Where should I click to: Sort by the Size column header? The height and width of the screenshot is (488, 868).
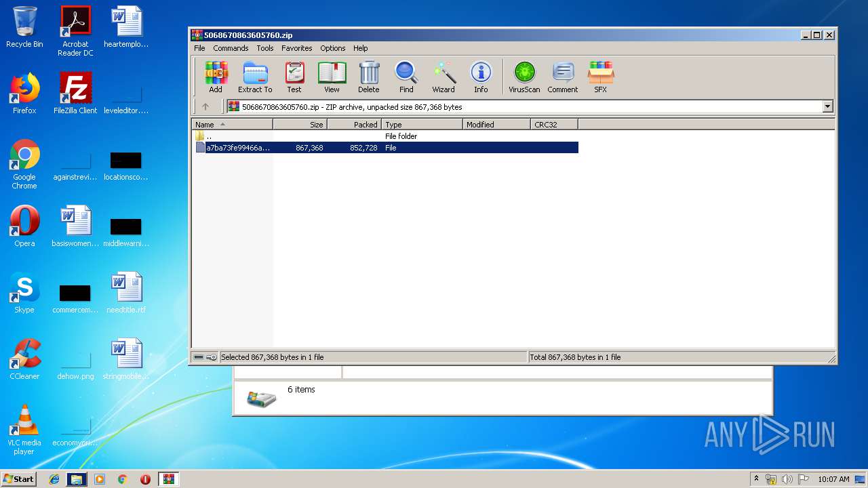(x=300, y=124)
